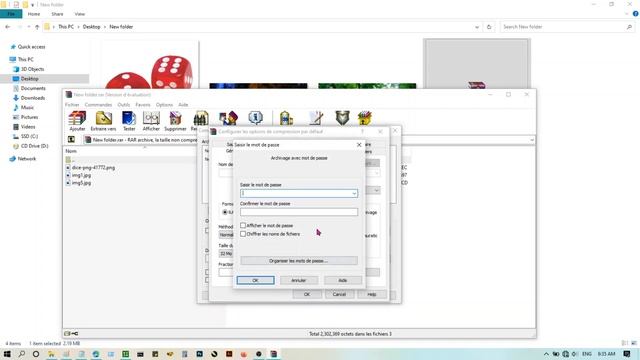Click Annuler in the password dialog
This screenshot has height=360, width=640.
pos(298,280)
